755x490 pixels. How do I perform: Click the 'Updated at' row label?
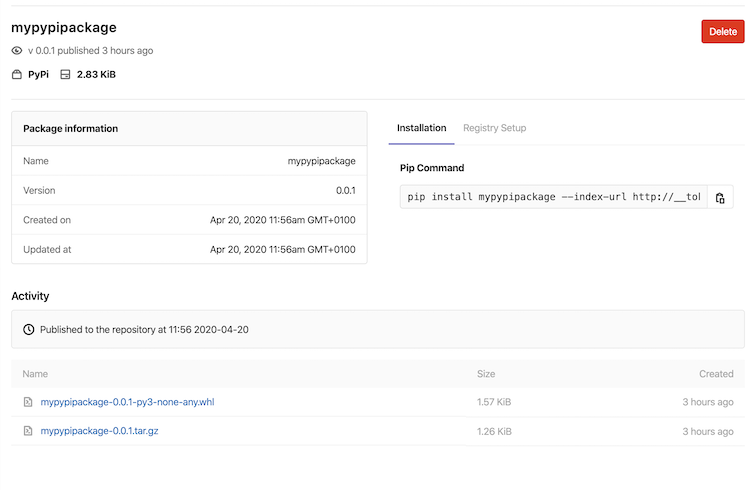(x=47, y=249)
